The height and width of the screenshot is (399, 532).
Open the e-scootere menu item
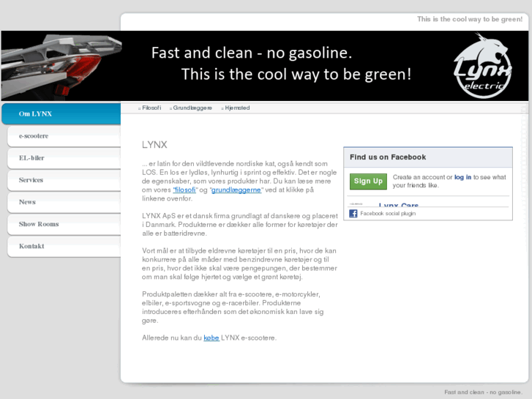pos(64,136)
